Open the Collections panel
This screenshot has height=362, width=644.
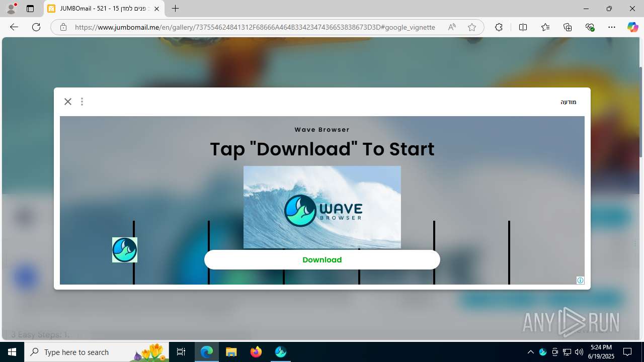coord(568,27)
